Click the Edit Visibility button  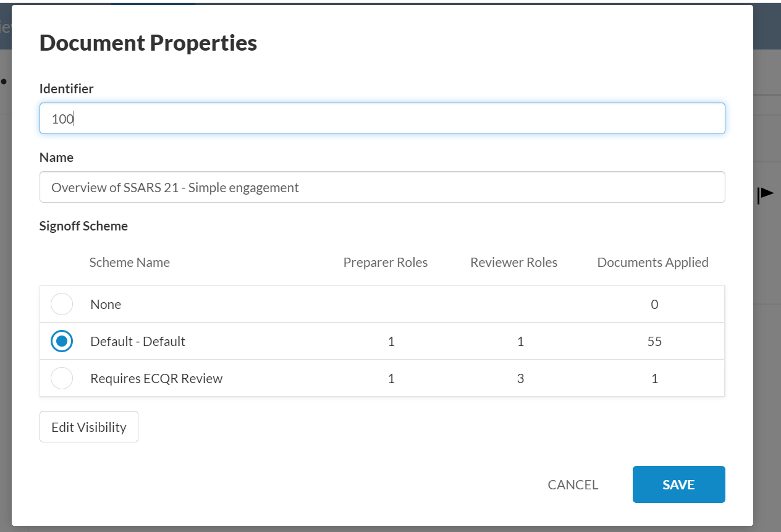88,426
